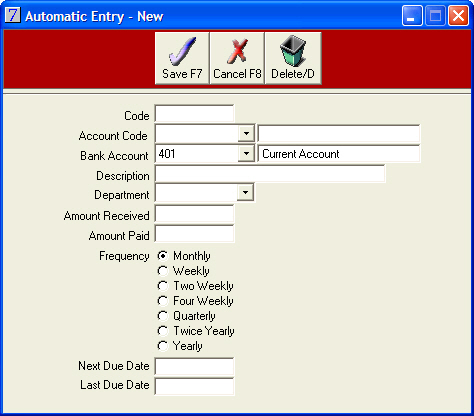Open the Department dropdown list
The width and height of the screenshot is (474, 416).
coord(245,193)
